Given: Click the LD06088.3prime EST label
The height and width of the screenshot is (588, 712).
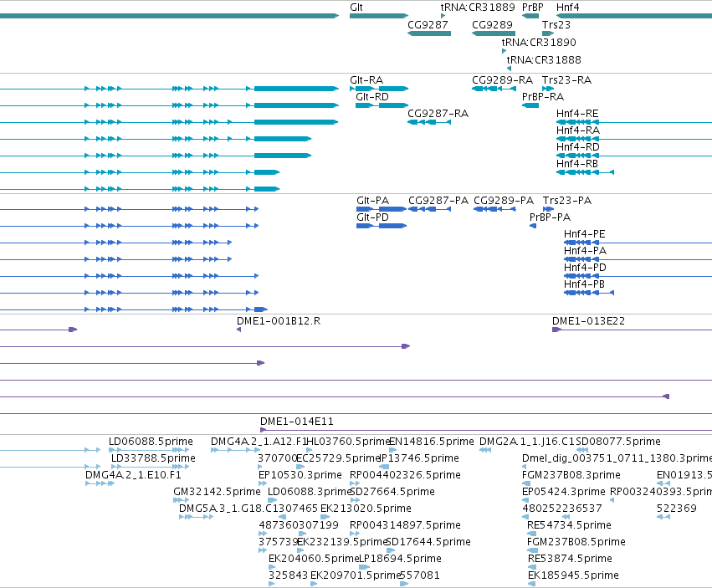Looking at the screenshot, I should pyautogui.click(x=310, y=492).
